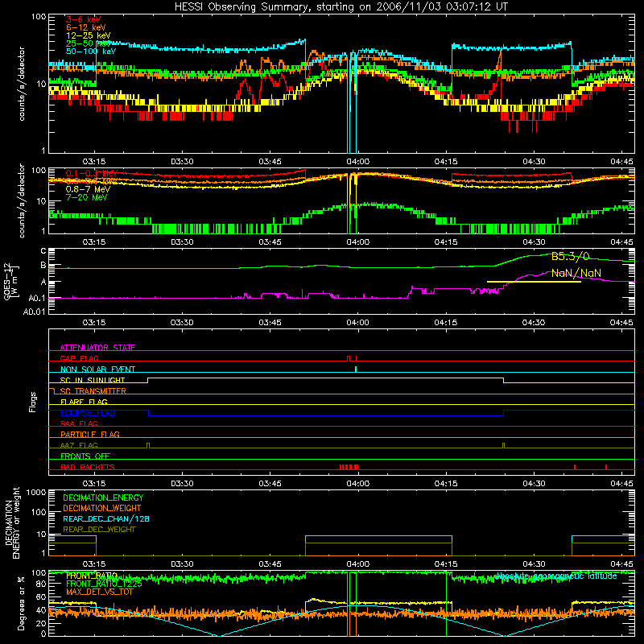Click the 'A0.1' GOES axis value
The image size is (644, 644).
coord(37,298)
